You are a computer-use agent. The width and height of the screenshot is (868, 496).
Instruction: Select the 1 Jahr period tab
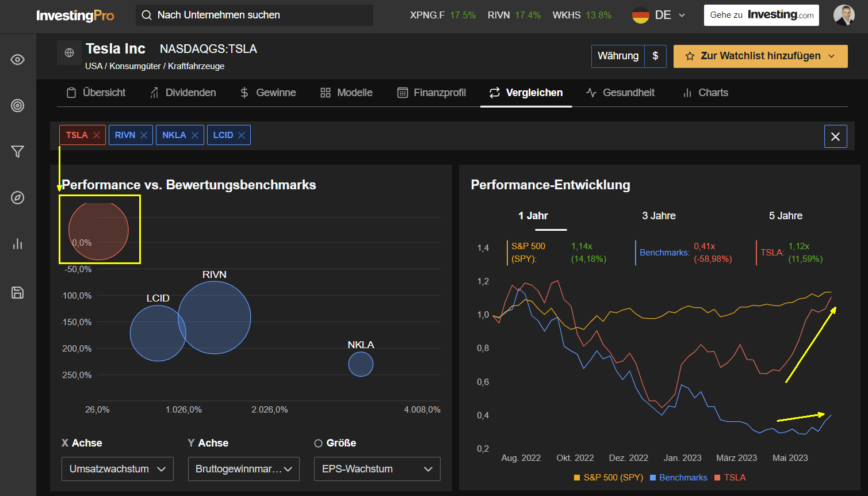[533, 216]
